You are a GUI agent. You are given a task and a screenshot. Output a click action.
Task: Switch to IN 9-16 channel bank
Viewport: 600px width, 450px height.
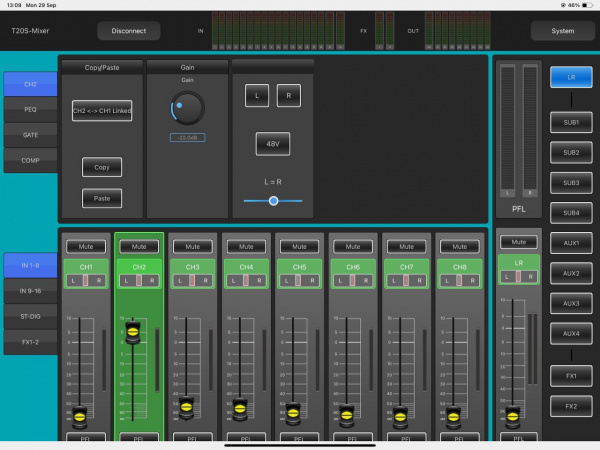coord(30,291)
